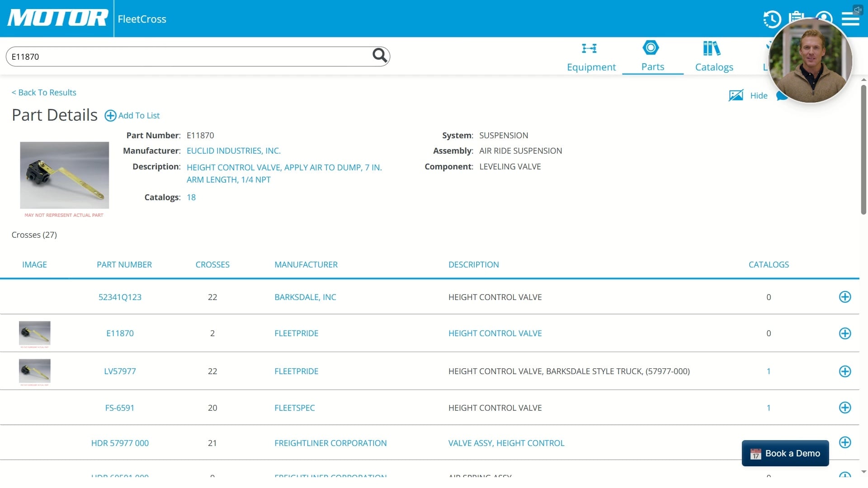Click the LEVELING VALVE component value
Screen dimensions: 868x488
coord(510,167)
